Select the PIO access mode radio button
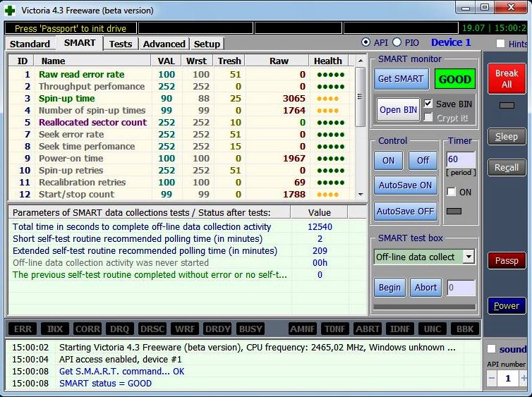532x397 pixels. [x=397, y=42]
